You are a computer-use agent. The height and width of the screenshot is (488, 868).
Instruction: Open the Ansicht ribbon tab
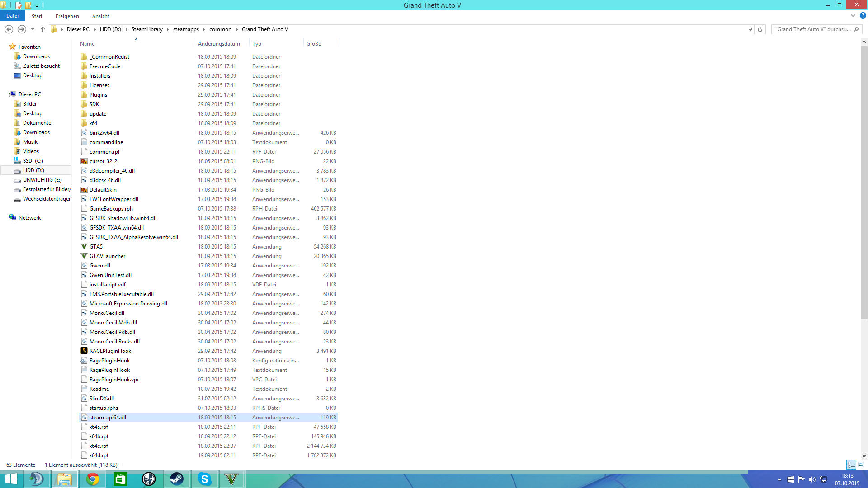(x=100, y=16)
